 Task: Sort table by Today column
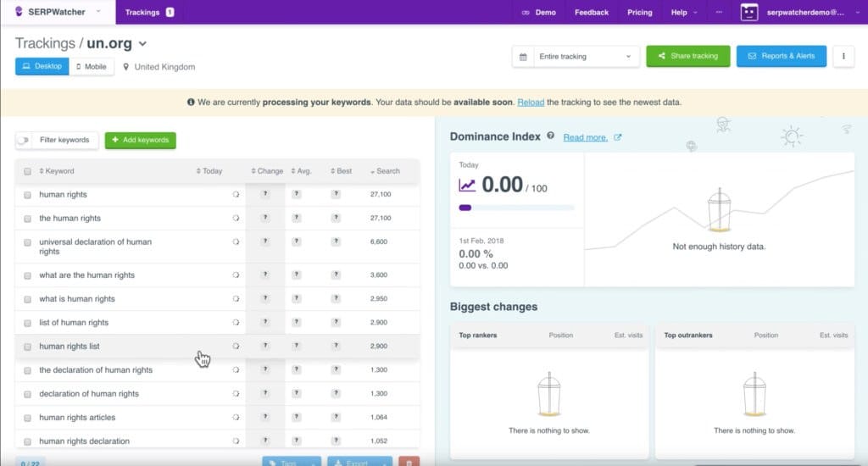(x=209, y=171)
